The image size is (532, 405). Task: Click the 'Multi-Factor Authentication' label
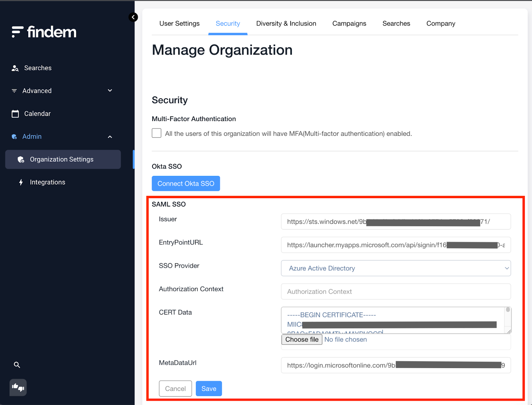click(x=194, y=119)
